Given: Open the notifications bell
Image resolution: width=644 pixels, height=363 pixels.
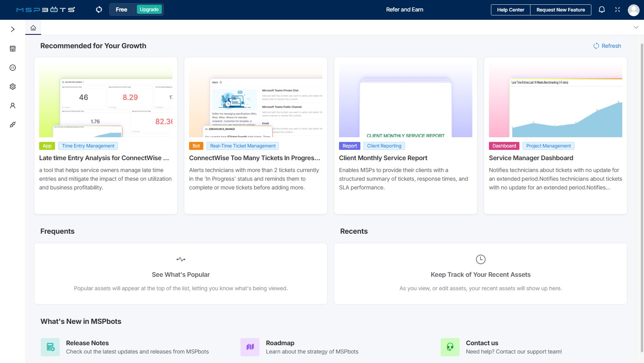Looking at the screenshot, I should coord(602,9).
